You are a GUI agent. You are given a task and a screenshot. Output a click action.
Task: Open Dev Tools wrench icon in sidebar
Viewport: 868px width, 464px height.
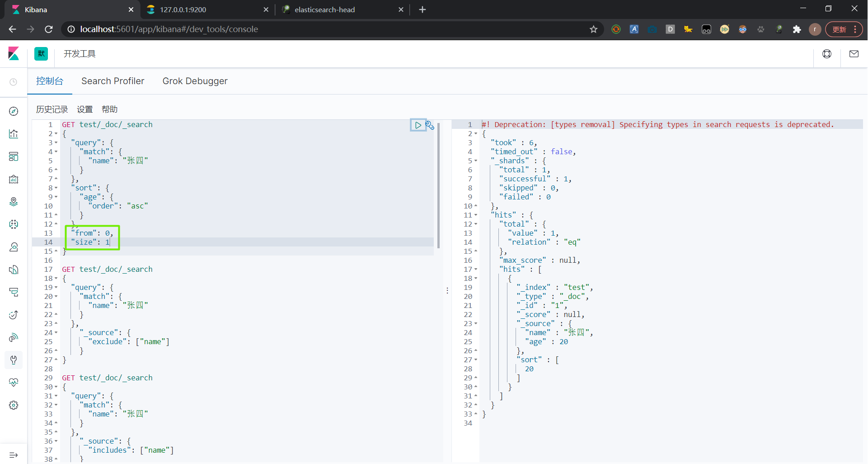[14, 360]
